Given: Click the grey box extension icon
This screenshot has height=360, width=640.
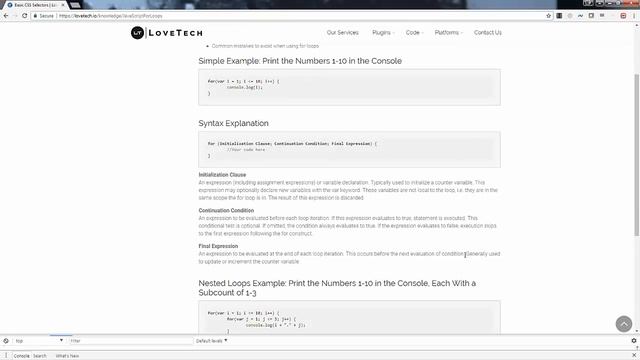Looking at the screenshot, I should point(591,16).
